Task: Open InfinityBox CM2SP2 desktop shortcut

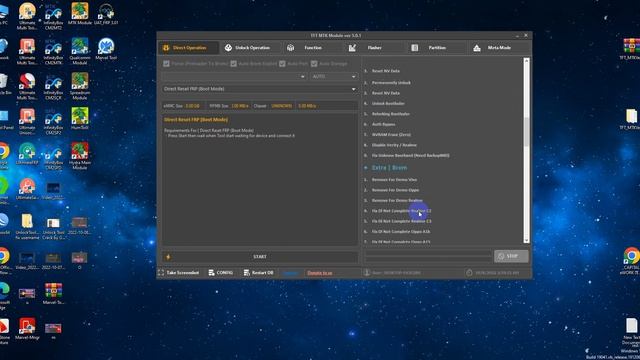Action: [x=53, y=122]
